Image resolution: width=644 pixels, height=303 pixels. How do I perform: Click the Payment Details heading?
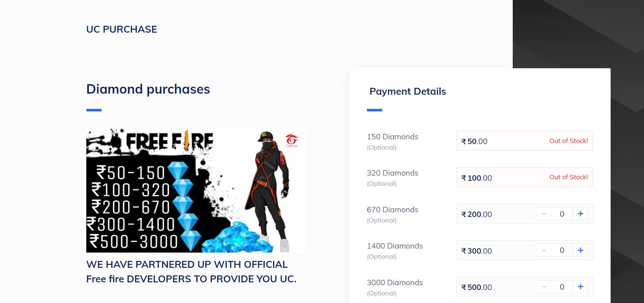tap(408, 91)
